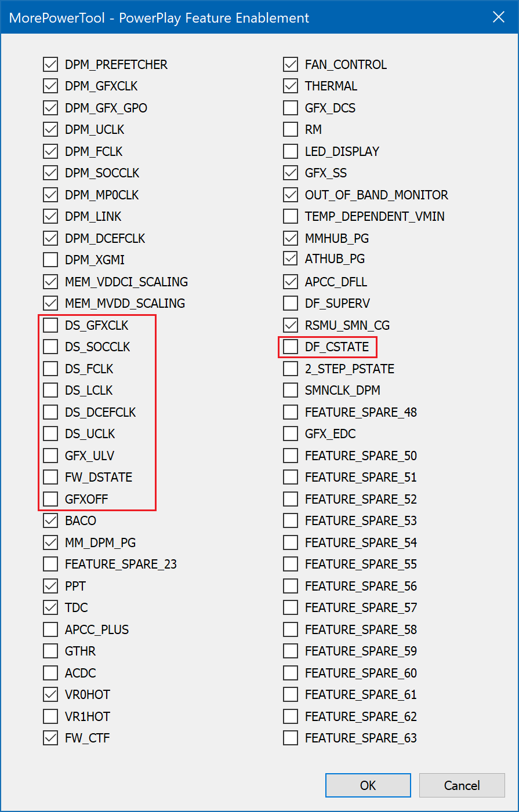This screenshot has height=812, width=519.
Task: Uncheck the MEM_VDDCI_SCALING checkbox
Action: (51, 282)
